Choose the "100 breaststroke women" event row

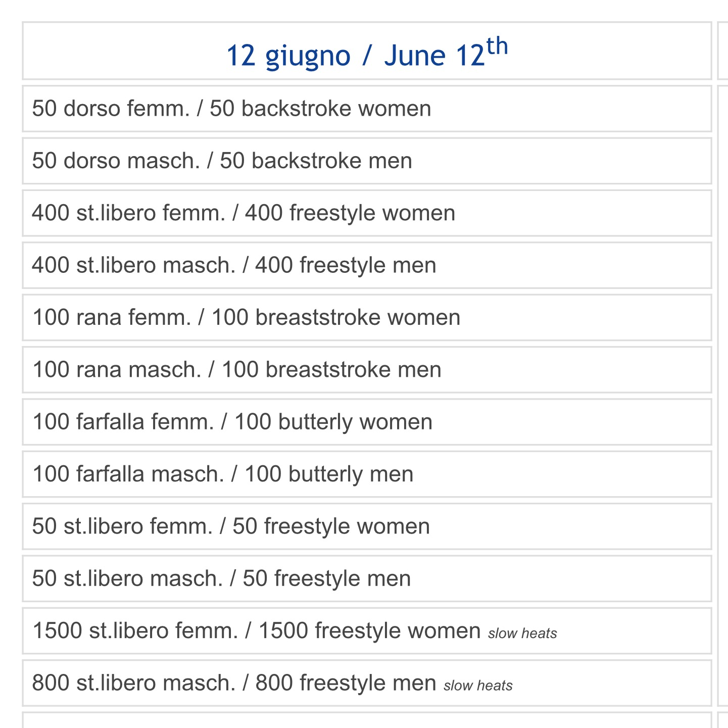(367, 318)
